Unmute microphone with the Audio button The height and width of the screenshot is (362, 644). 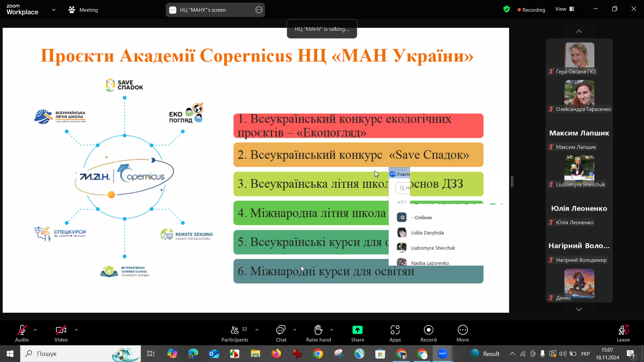[22, 330]
